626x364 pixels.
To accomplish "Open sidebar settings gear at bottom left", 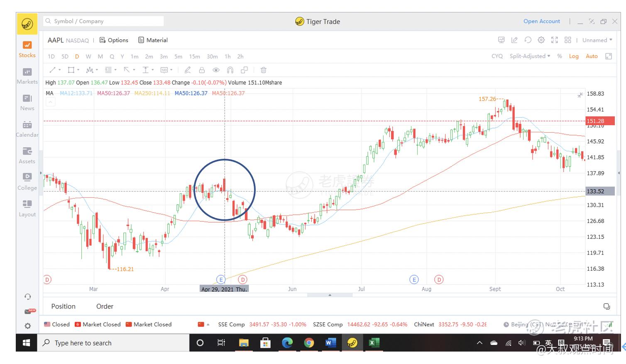I will pos(27,326).
